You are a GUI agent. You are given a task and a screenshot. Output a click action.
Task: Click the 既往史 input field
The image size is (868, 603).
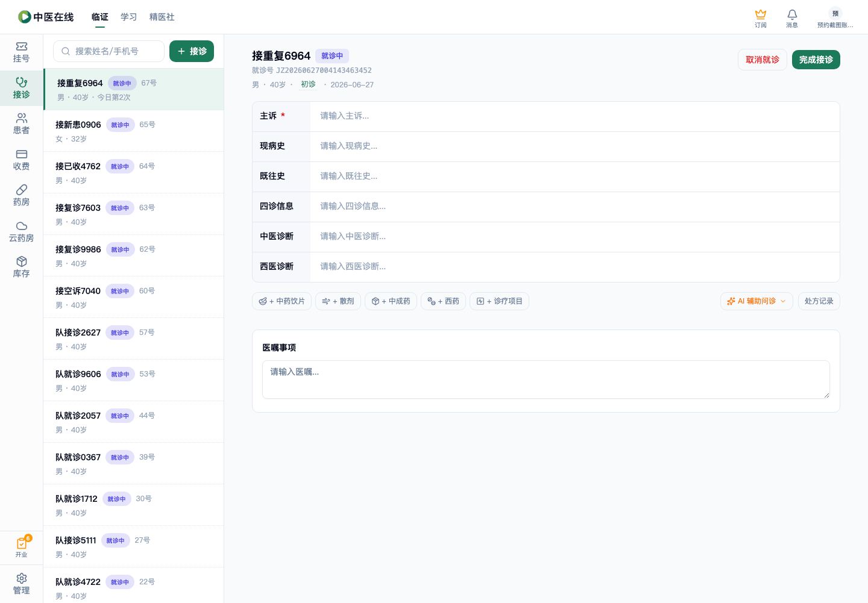tap(574, 177)
